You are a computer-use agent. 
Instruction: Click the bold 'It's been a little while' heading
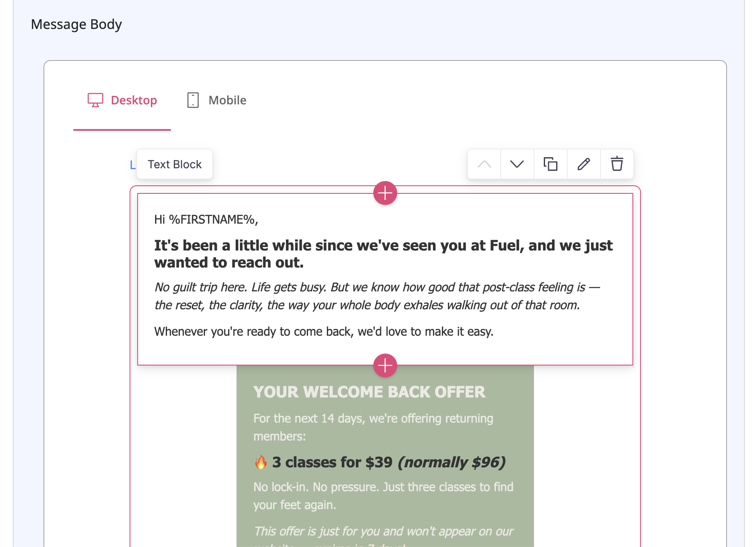[x=384, y=254]
